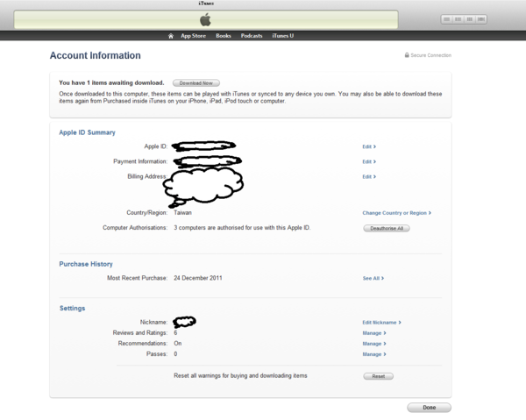Click Edit Nickname link
The width and height of the screenshot is (526, 420).
pos(381,323)
